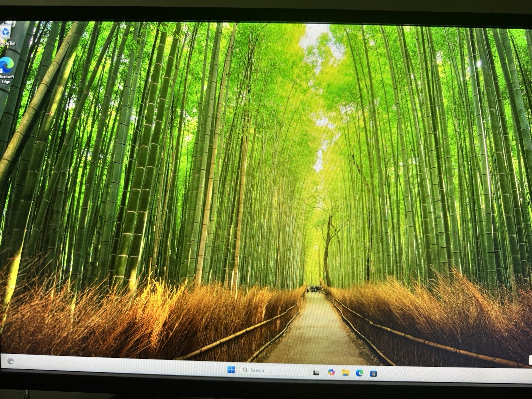
Task: Click the "Microsoft Edge" label under the shortcut
Action: tap(7, 79)
